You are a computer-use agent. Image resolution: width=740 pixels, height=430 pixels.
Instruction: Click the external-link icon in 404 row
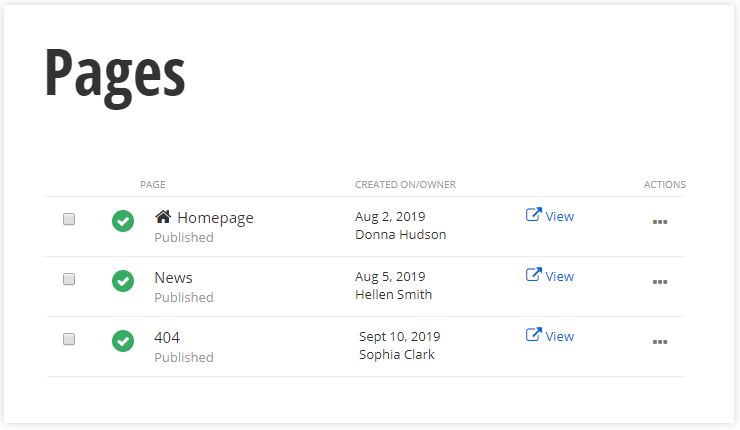[x=534, y=335]
